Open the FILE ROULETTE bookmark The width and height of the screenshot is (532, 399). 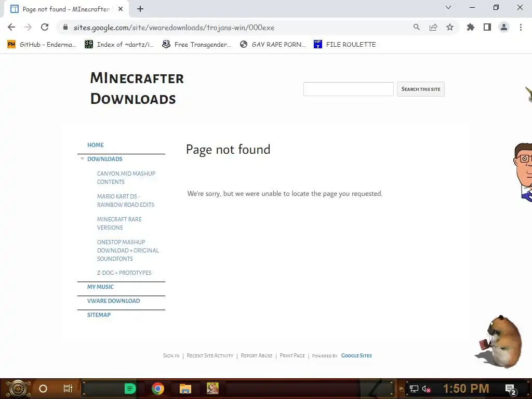(345, 45)
